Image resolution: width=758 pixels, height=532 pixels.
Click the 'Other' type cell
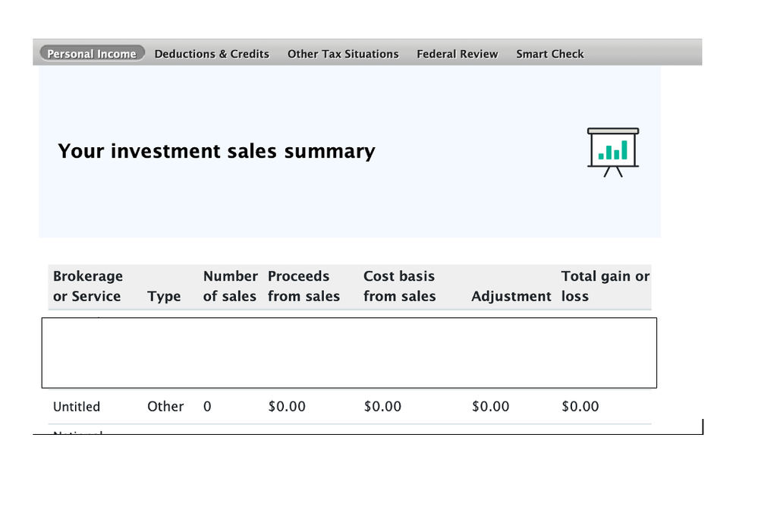(165, 407)
